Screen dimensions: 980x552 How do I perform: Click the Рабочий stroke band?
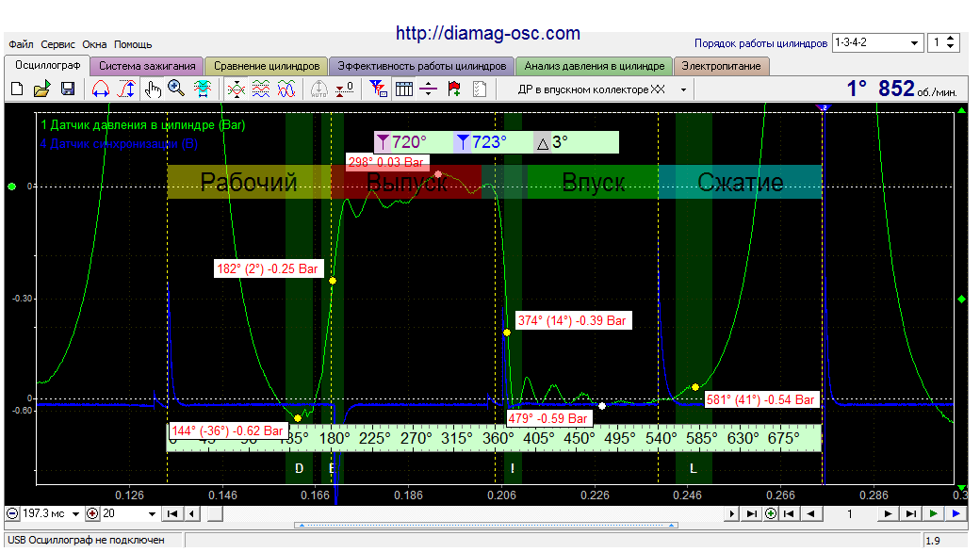[x=249, y=183]
